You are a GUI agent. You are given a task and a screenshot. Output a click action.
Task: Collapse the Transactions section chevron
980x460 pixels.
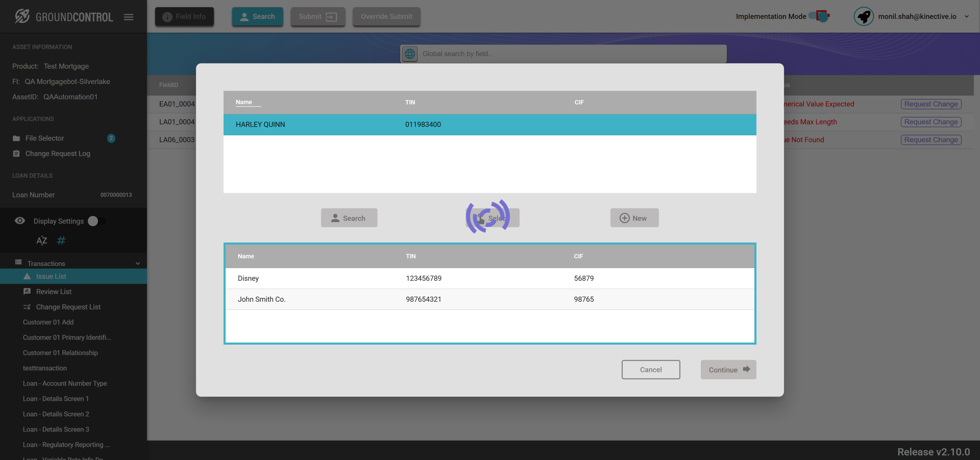coord(138,263)
